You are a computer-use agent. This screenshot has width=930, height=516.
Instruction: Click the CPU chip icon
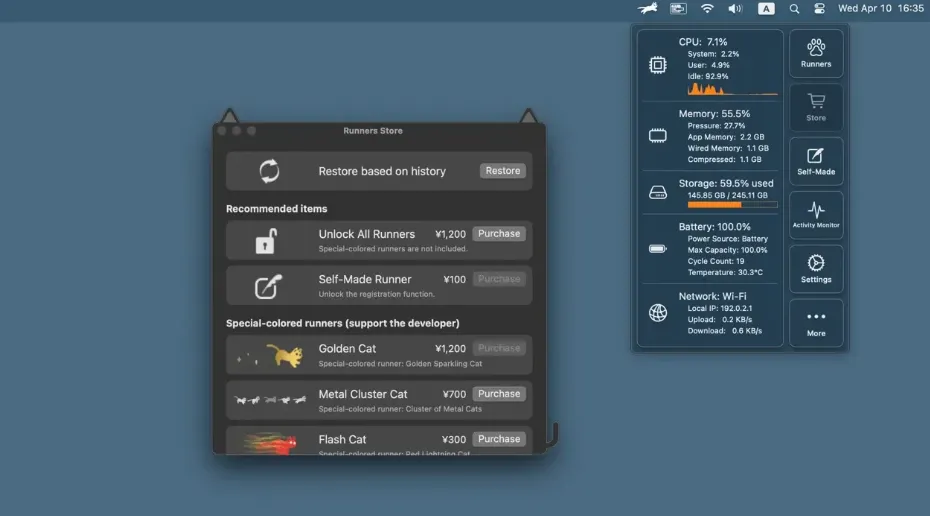[658, 65]
